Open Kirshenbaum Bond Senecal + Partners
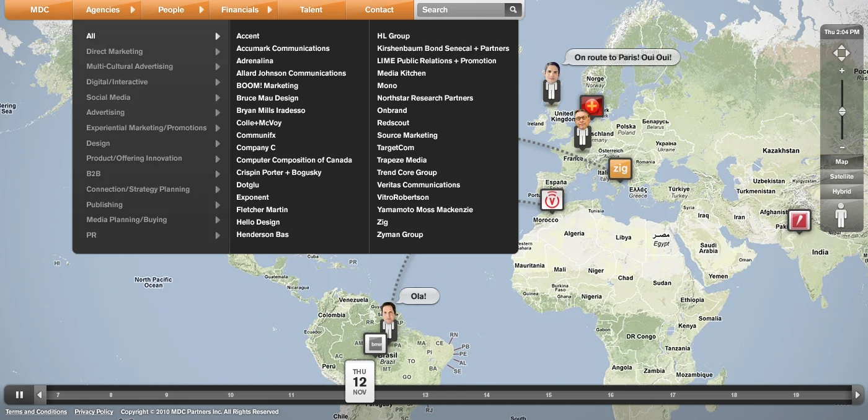Image resolution: width=868 pixels, height=420 pixels. tap(443, 48)
